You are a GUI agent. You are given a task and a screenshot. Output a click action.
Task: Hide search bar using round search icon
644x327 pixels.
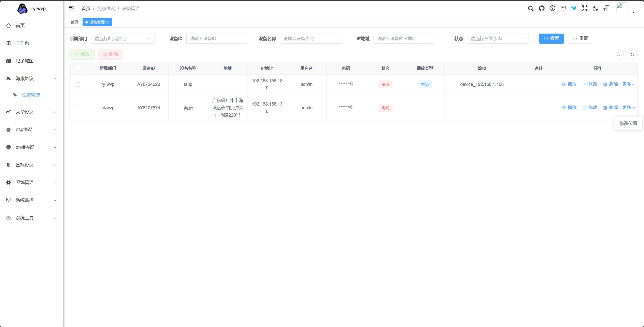click(x=618, y=54)
